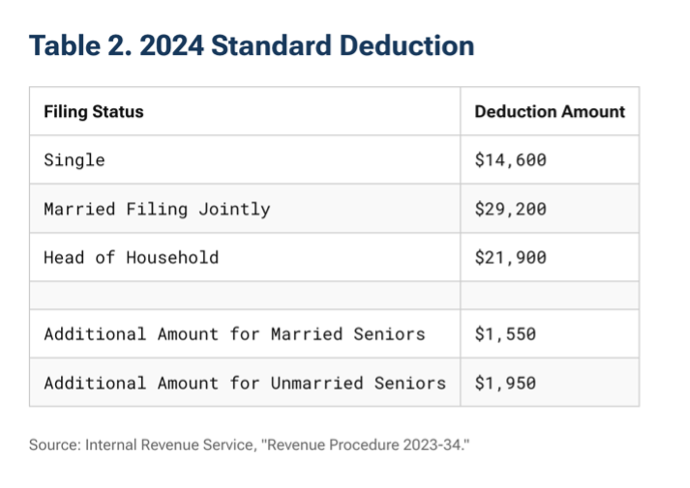This screenshot has width=690, height=488.
Task: Click the "Source:" label under the table
Action: click(54, 442)
